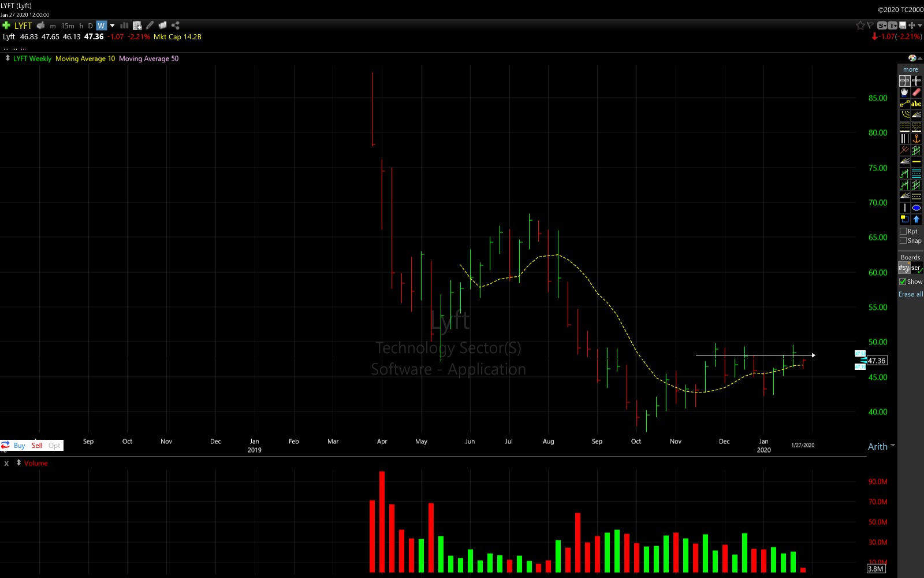This screenshot has height=578, width=924.
Task: Select the yellow horizontal line tool
Action: [916, 161]
